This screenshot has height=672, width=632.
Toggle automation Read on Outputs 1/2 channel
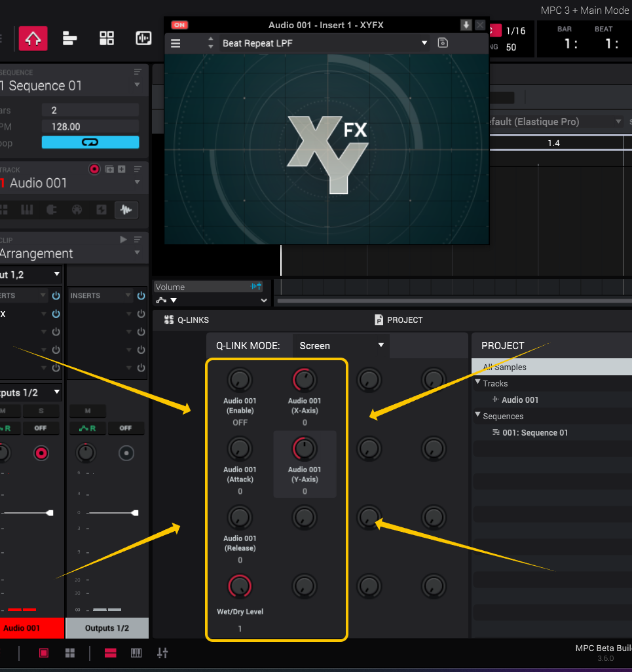point(88,428)
